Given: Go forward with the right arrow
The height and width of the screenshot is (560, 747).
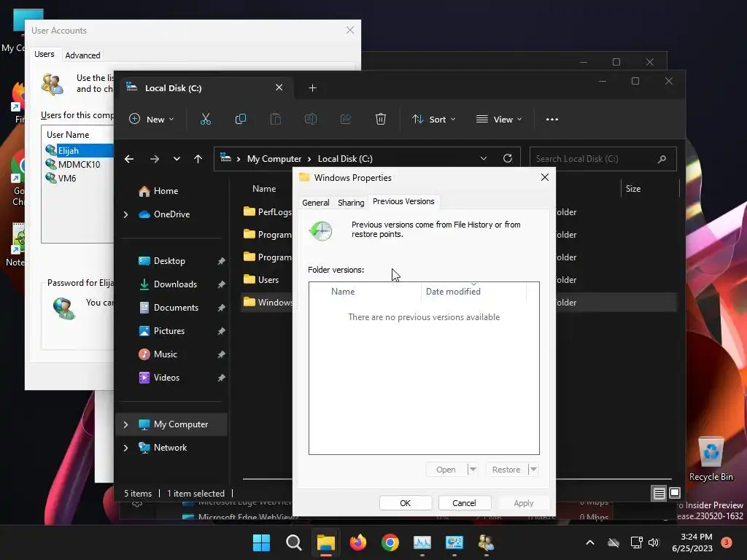Looking at the screenshot, I should tap(155, 159).
